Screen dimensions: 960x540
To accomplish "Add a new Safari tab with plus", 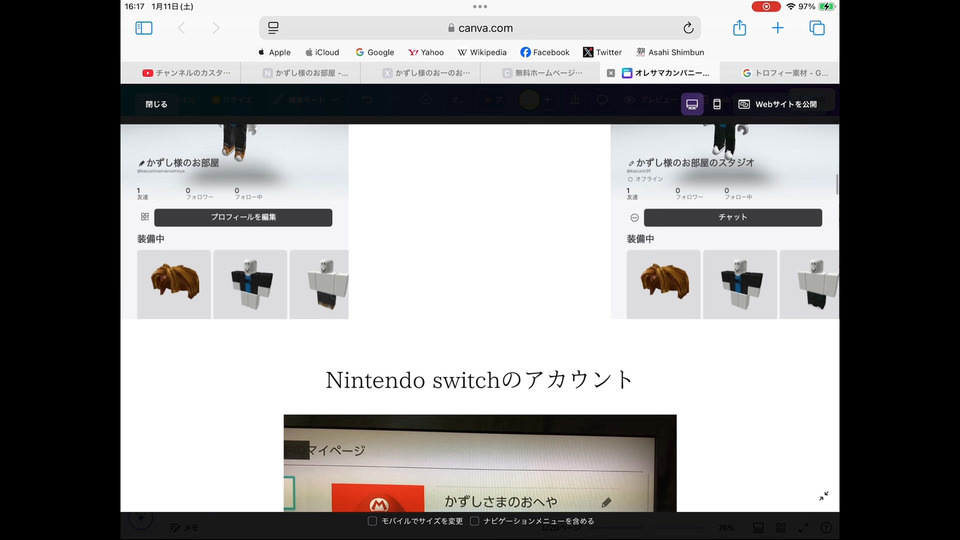I will coord(778,28).
